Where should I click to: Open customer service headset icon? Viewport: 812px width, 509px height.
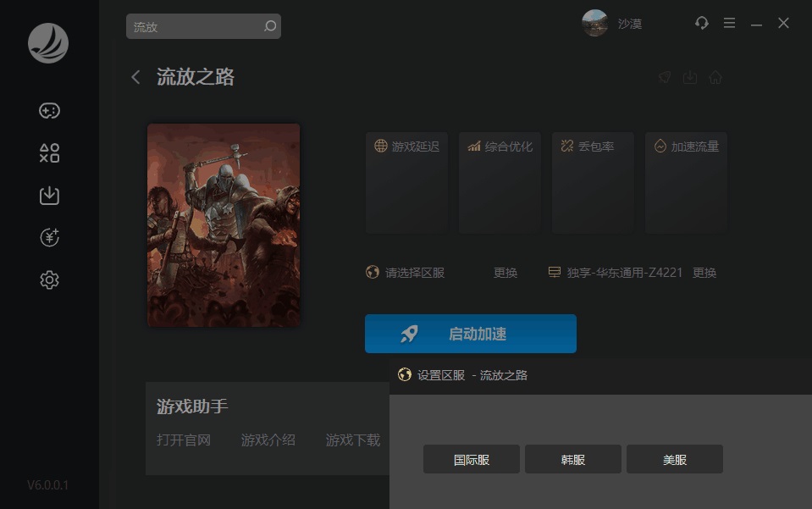tap(702, 23)
